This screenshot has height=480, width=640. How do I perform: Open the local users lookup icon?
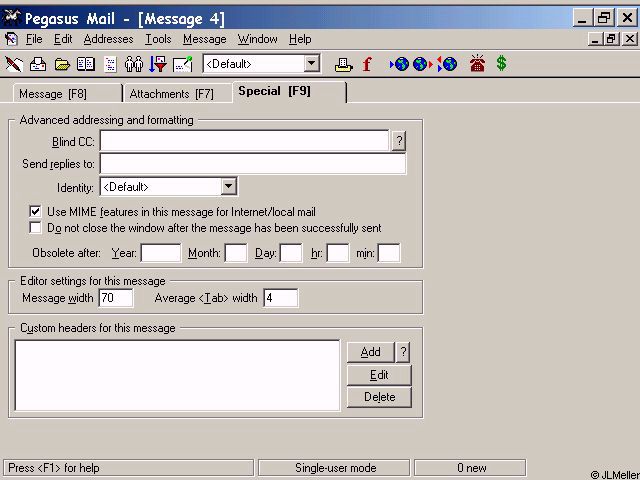pyautogui.click(x=134, y=64)
